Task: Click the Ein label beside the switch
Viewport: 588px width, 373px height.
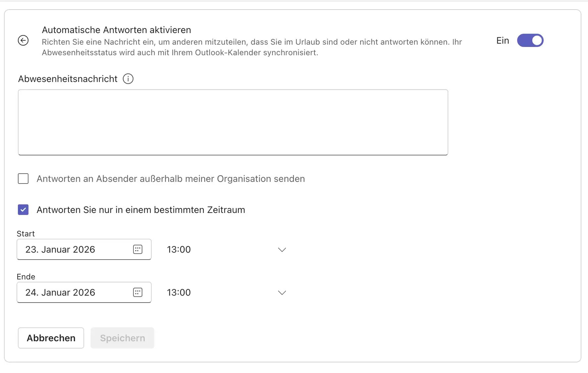Action: (503, 40)
